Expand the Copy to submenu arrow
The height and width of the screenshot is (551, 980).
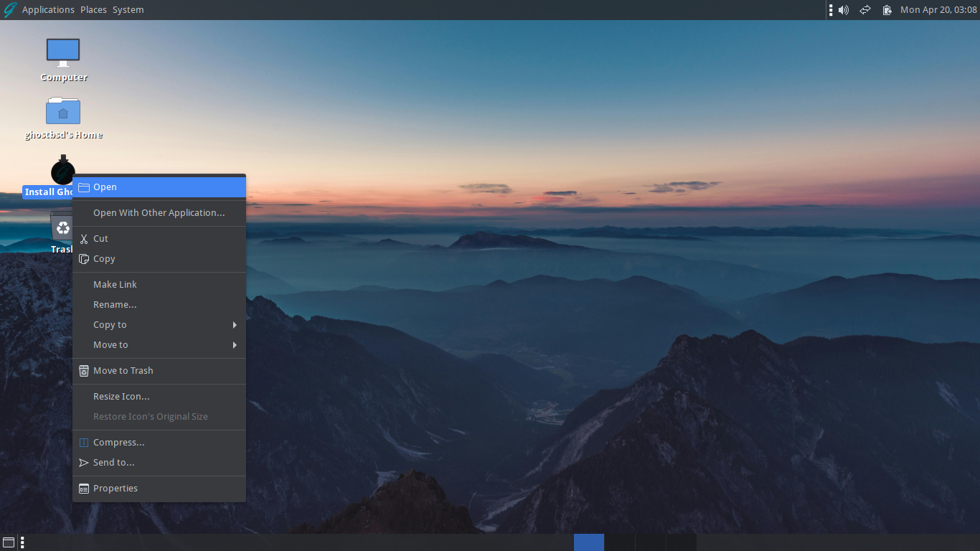(x=234, y=324)
